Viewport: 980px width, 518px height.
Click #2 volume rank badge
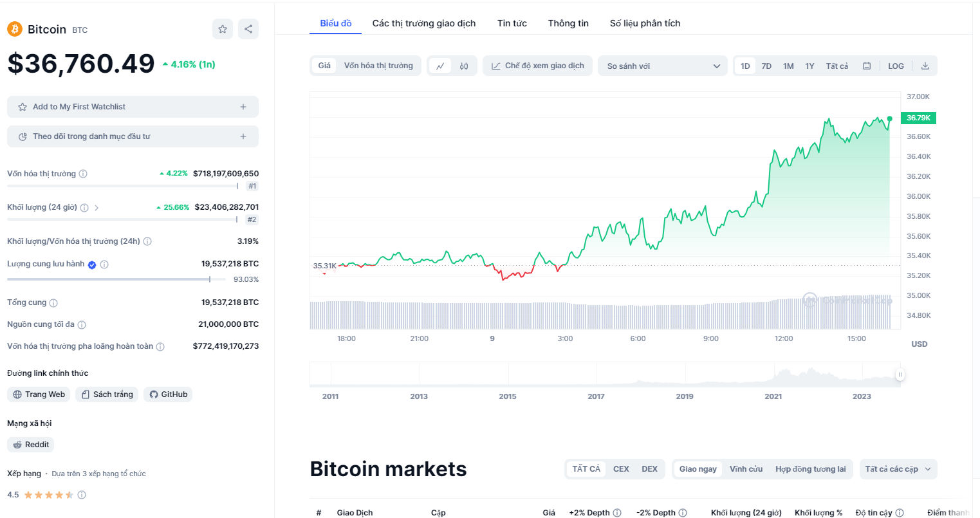pos(252,219)
